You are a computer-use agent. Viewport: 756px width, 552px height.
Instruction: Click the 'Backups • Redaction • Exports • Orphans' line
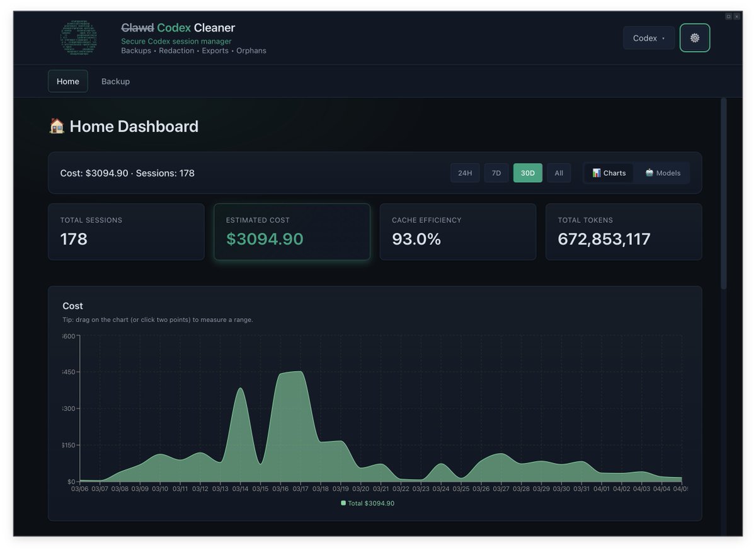point(193,50)
